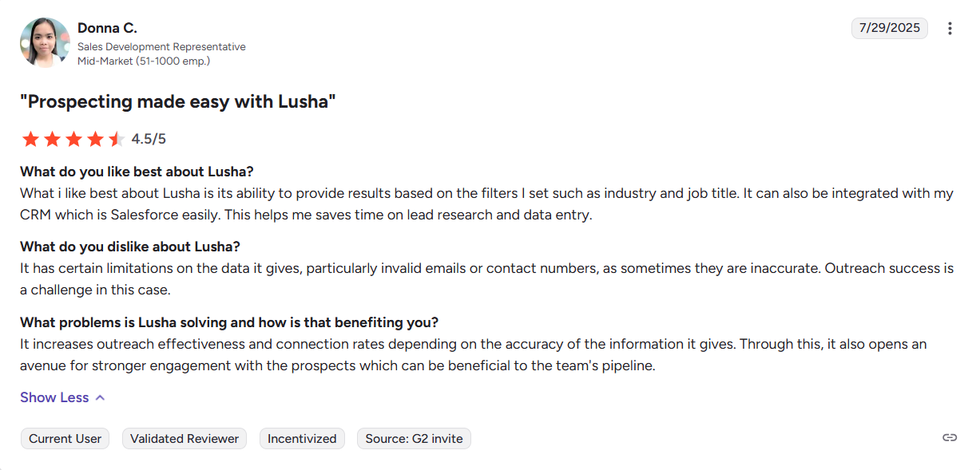Click the fourth red star icon
The image size is (980, 470).
click(x=96, y=138)
